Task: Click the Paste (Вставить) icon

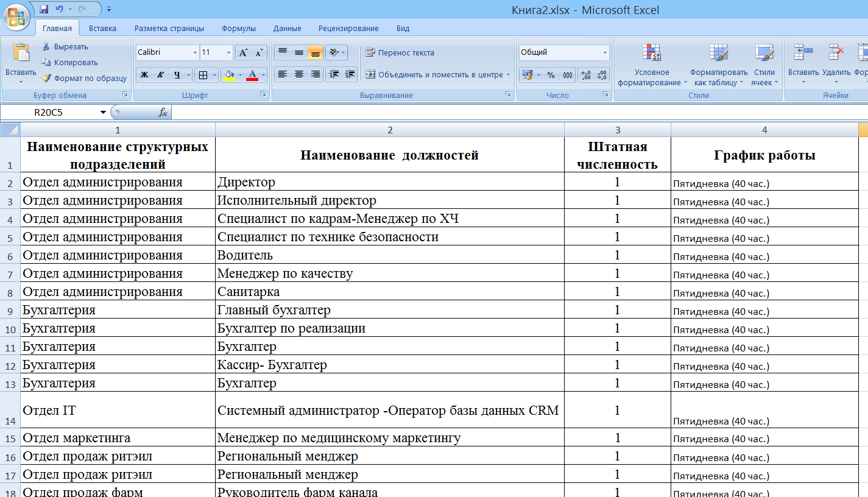Action: click(x=21, y=54)
